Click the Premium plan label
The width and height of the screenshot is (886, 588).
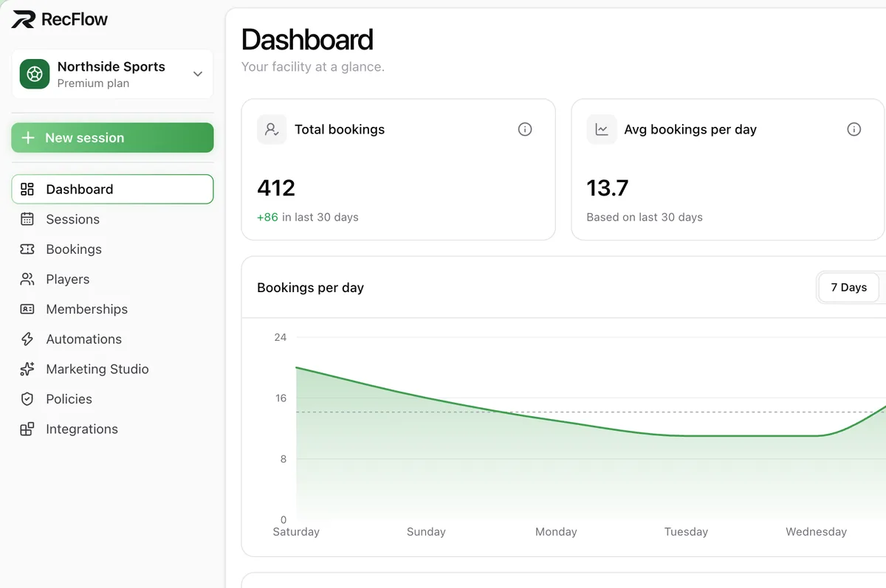pyautogui.click(x=93, y=83)
